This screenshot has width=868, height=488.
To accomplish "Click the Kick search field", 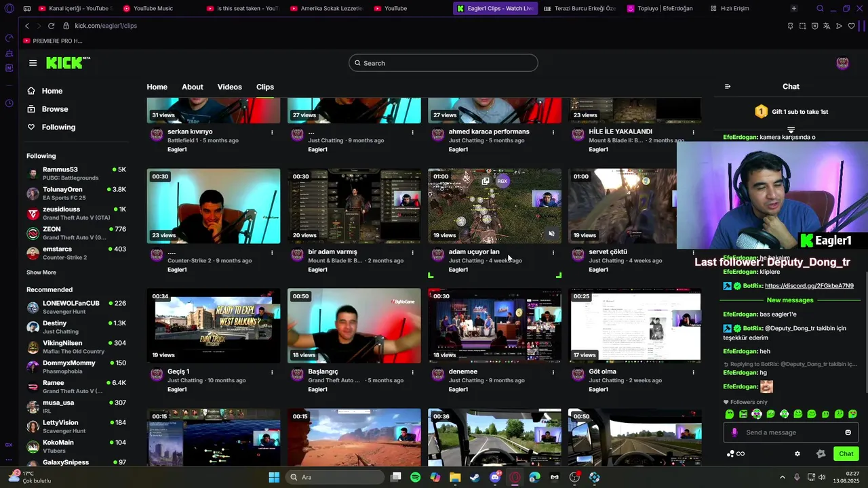I will (443, 63).
